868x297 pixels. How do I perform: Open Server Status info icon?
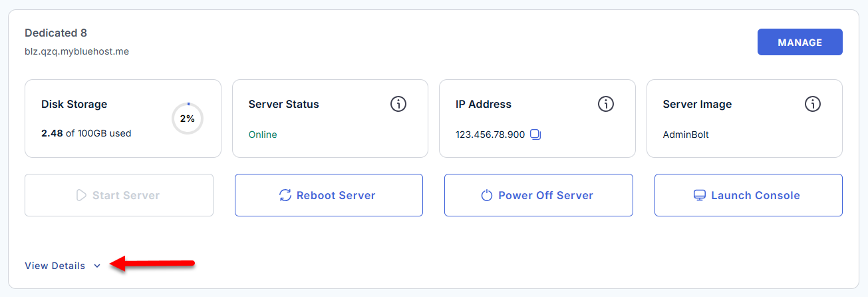coord(398,104)
